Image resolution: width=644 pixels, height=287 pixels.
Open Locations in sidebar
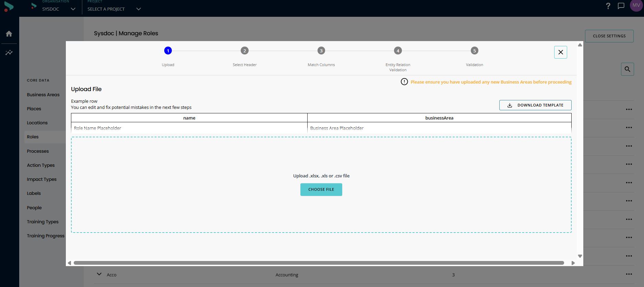click(37, 123)
